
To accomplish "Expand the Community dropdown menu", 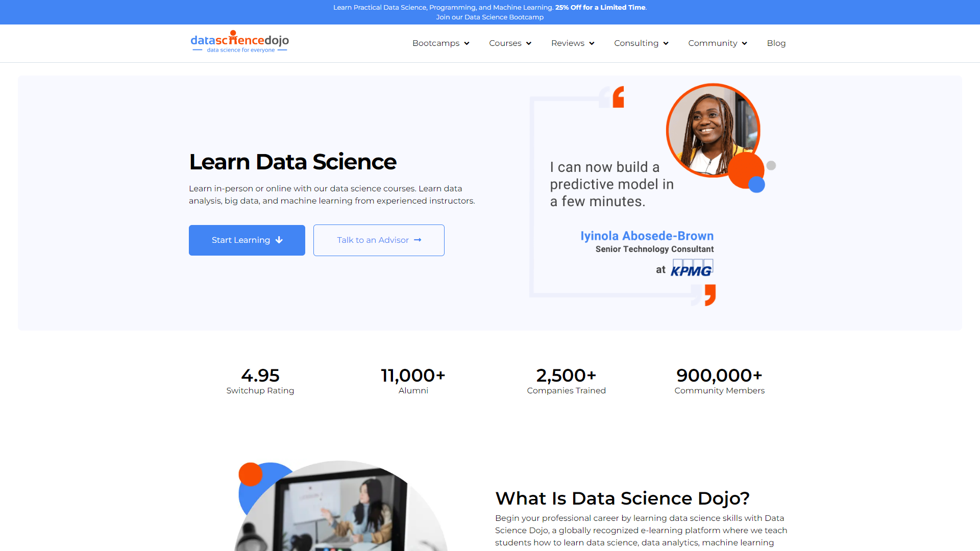I will [717, 43].
